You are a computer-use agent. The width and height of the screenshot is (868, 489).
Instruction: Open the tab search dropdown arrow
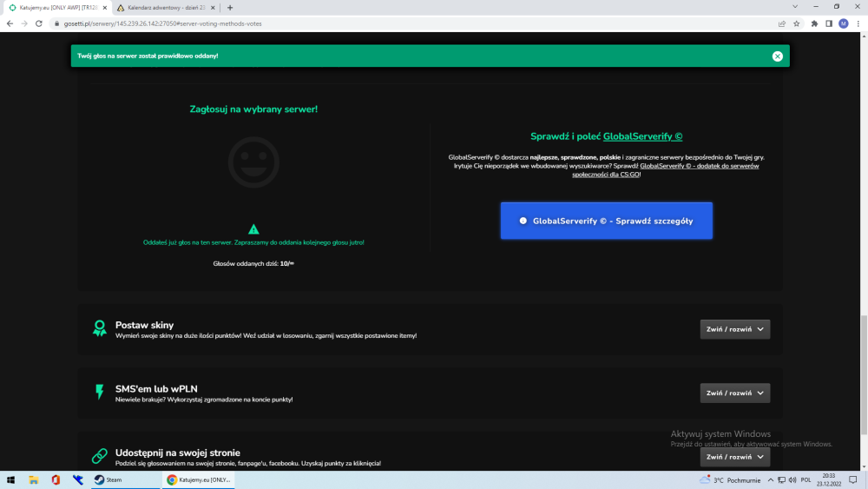(795, 7)
